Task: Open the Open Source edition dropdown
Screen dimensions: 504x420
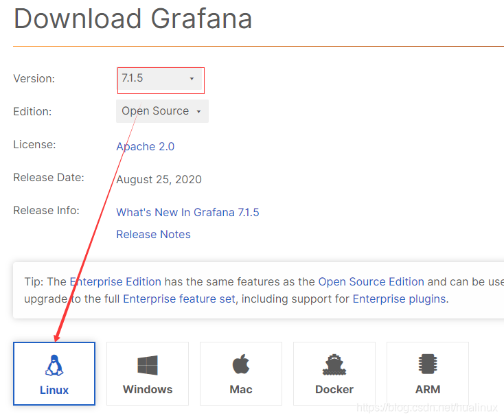Action: (x=162, y=111)
